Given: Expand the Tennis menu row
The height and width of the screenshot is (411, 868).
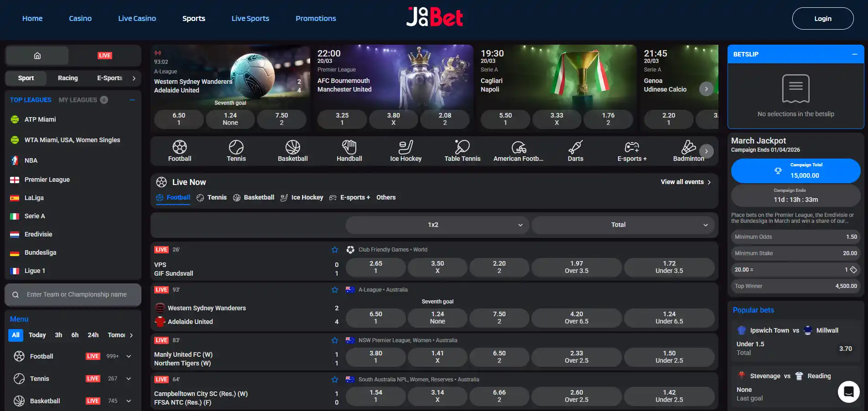Looking at the screenshot, I should coord(129,379).
